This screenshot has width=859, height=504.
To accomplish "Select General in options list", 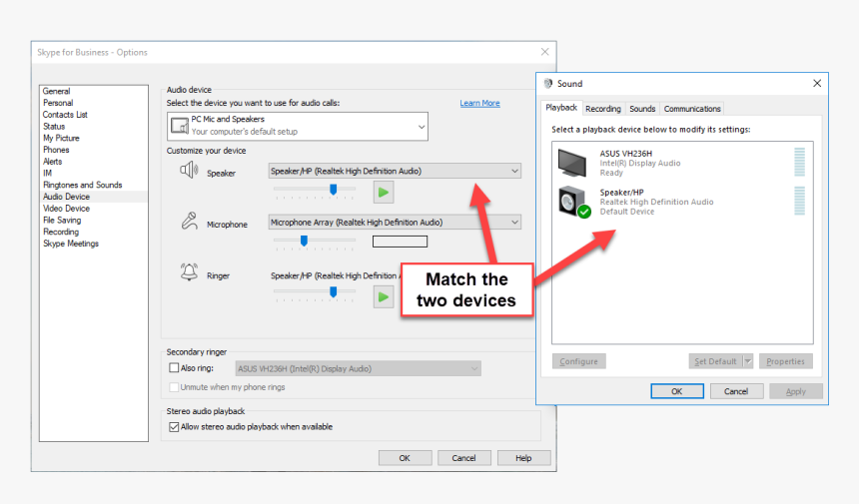I will tap(56, 92).
